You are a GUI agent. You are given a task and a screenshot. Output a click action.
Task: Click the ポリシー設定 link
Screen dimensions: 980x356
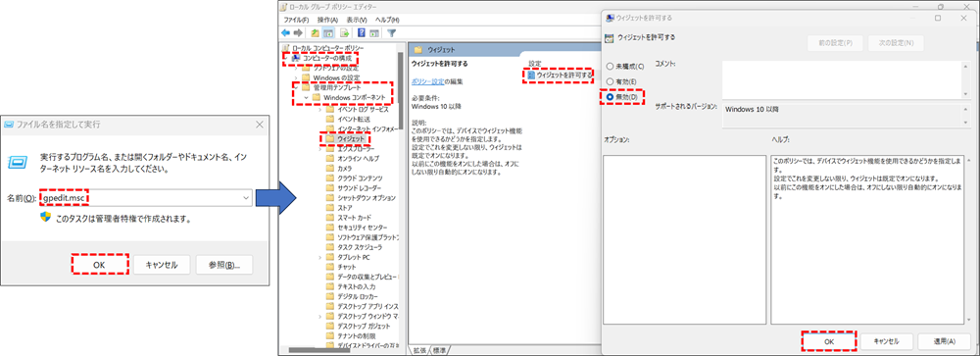pyautogui.click(x=428, y=81)
